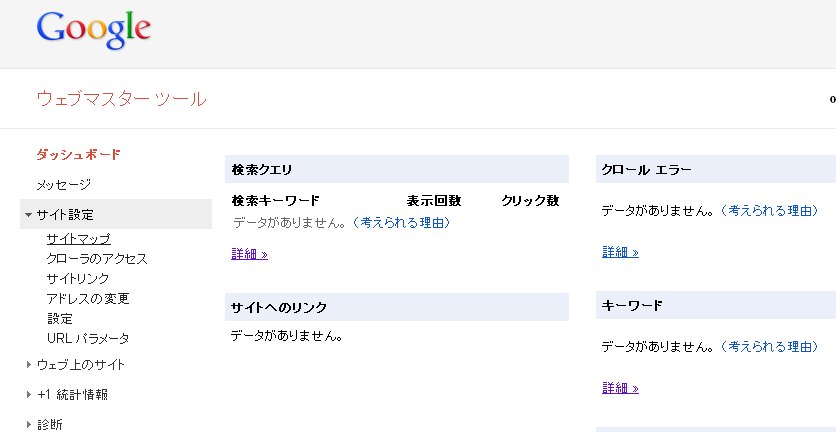Image resolution: width=836 pixels, height=432 pixels.
Task: Click 考えられる理由 link in キーワード panel
Action: 770,346
